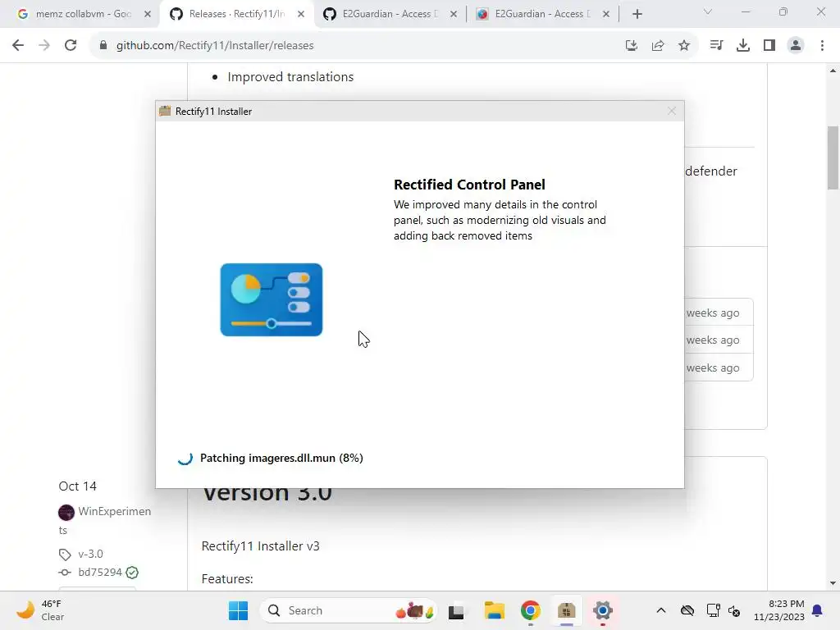This screenshot has height=630, width=840.
Task: Click the Rectify11 Installer taskbar icon
Action: tap(566, 610)
